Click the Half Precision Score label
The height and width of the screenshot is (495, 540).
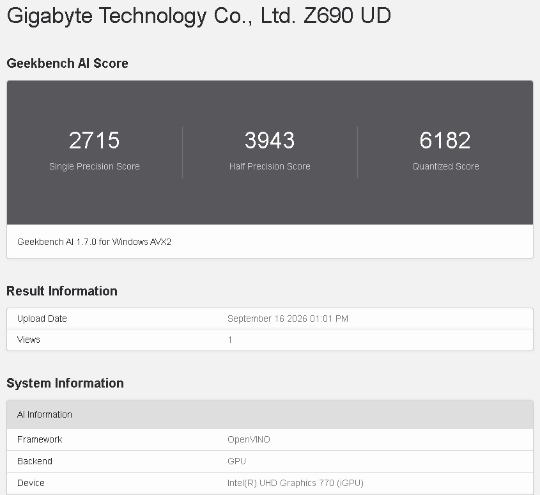pos(270,166)
